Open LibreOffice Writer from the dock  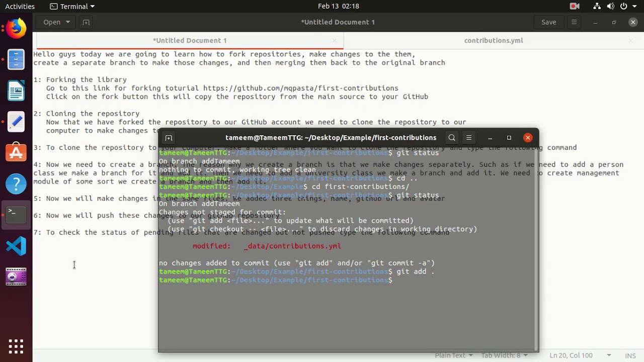coord(16,91)
